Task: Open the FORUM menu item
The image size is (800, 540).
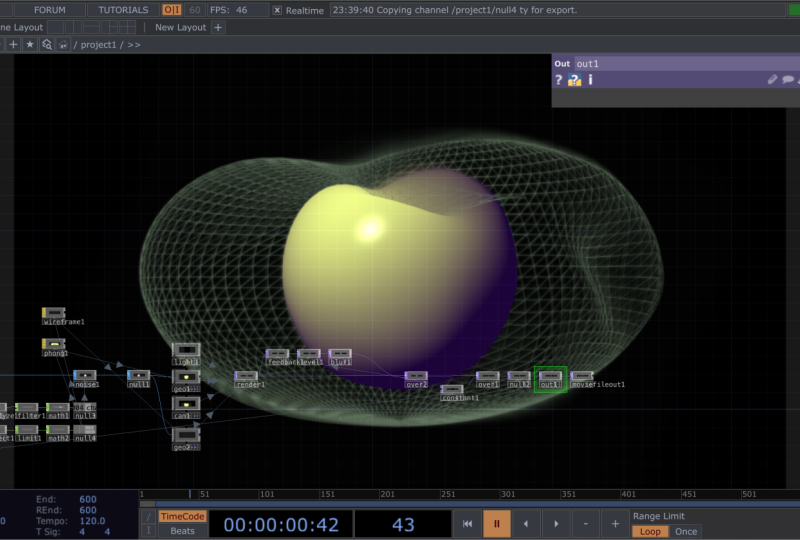Action: point(49,10)
